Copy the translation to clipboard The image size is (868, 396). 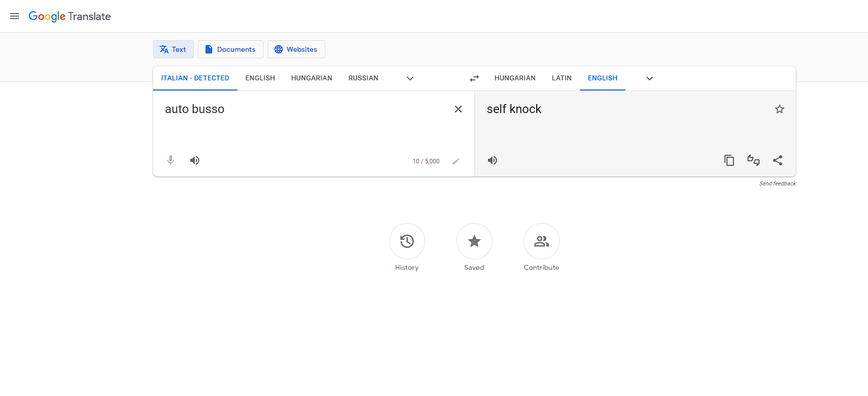[x=729, y=160]
